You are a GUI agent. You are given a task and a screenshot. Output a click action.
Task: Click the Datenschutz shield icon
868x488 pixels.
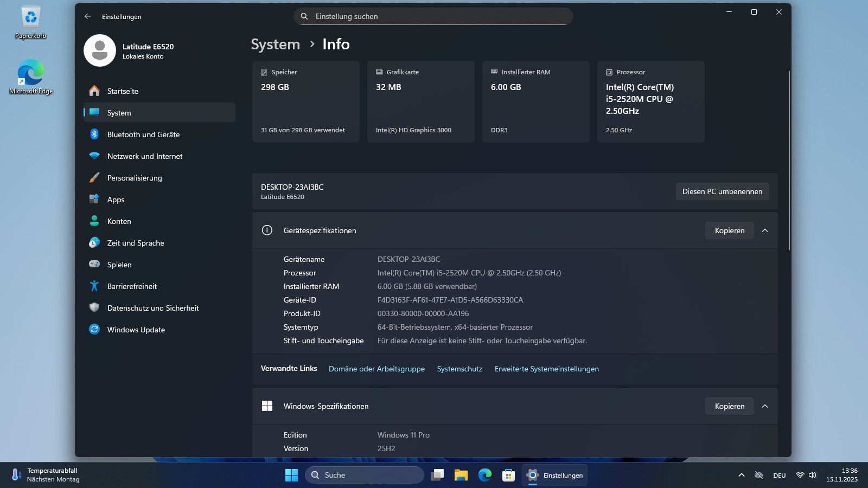pyautogui.click(x=94, y=307)
